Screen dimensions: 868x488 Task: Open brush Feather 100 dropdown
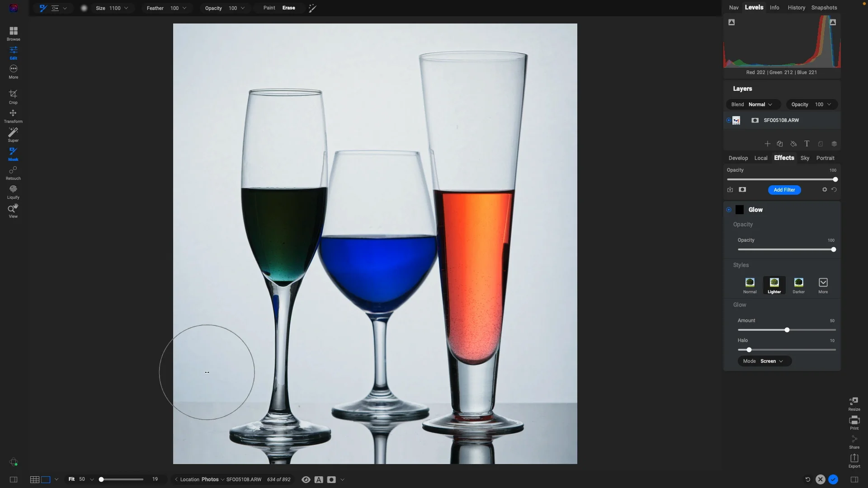[x=166, y=8]
